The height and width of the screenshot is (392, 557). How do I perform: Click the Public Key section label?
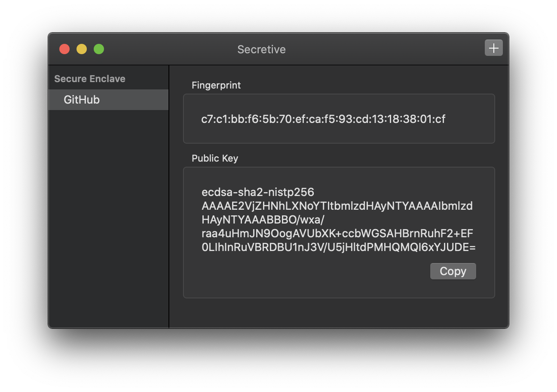215,159
